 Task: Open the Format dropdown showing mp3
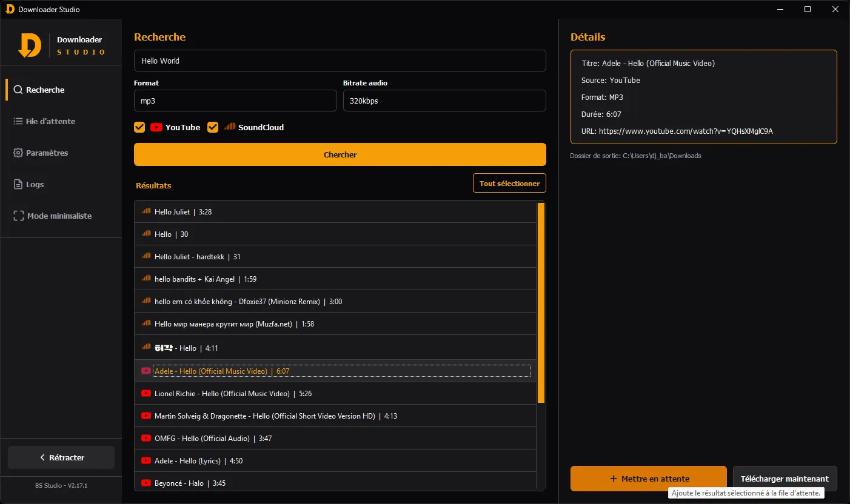(235, 101)
